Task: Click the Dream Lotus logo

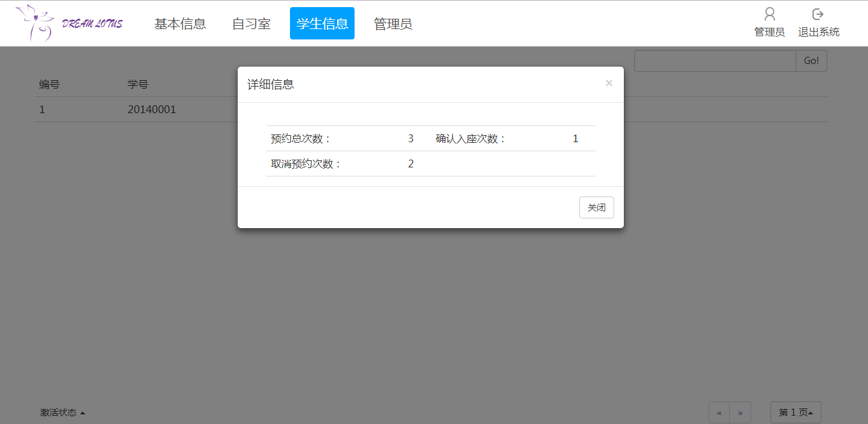Action: coord(69,23)
